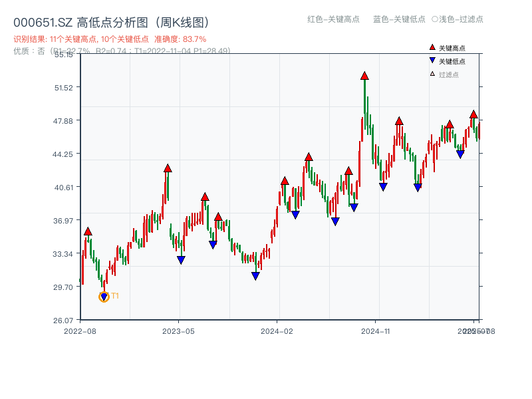Screen dimensions: 532x399
Task: Click the first red high marker near 35 in 2022-08
Action: tap(88, 231)
